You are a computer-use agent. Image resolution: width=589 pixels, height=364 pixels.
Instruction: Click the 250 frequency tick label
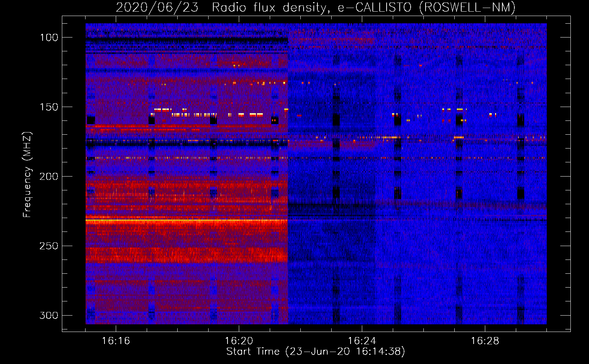(49, 246)
